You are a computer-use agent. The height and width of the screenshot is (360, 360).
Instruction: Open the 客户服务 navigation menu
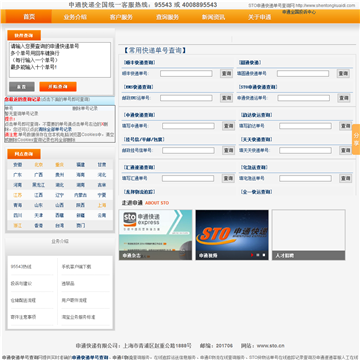pyautogui.click(x=121, y=17)
